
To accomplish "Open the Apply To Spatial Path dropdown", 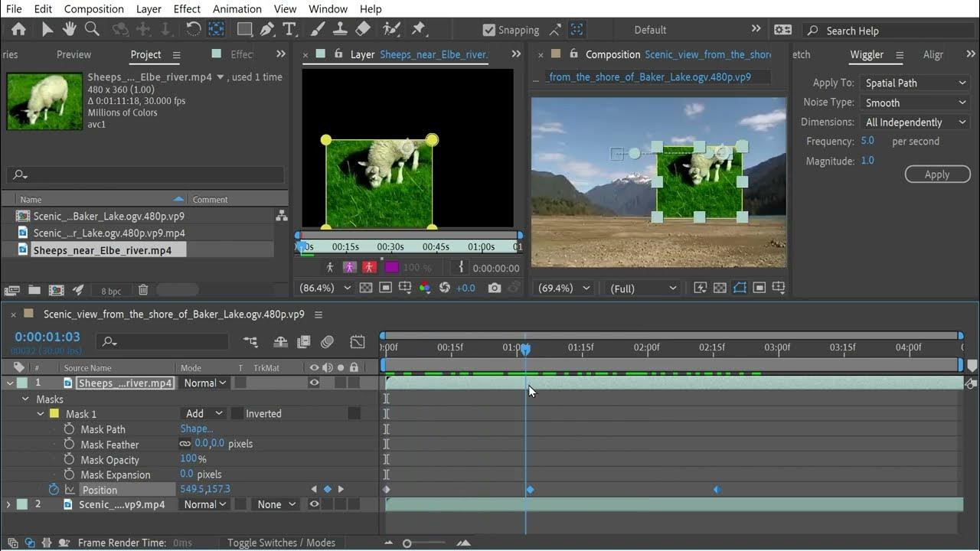I will click(x=915, y=83).
